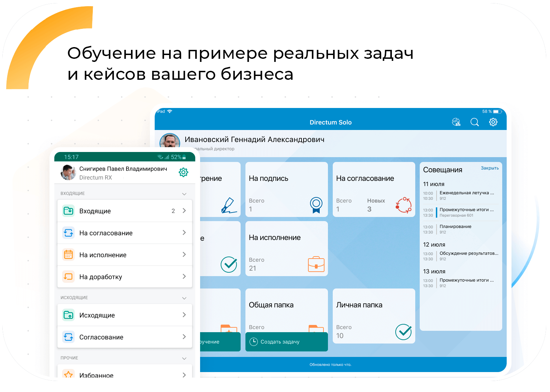
Task: Click the red cycle icon in На согласование tile
Action: (404, 205)
